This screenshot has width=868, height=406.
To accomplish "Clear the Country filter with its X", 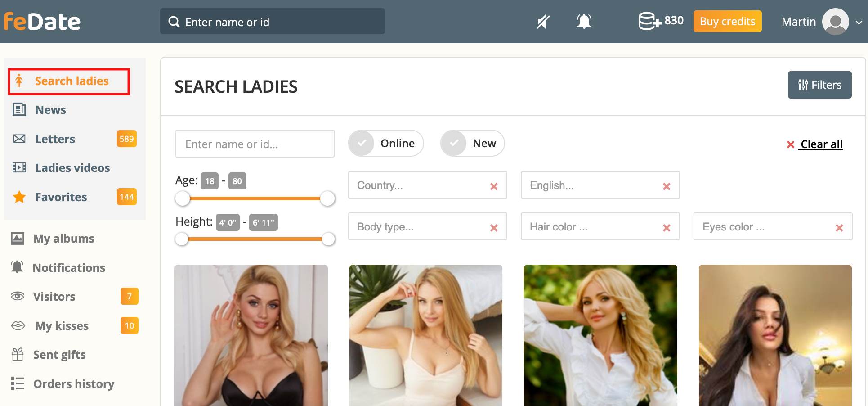I will 494,186.
